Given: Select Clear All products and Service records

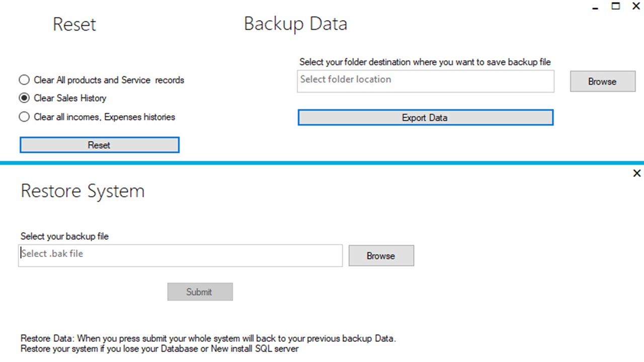Looking at the screenshot, I should coord(24,80).
